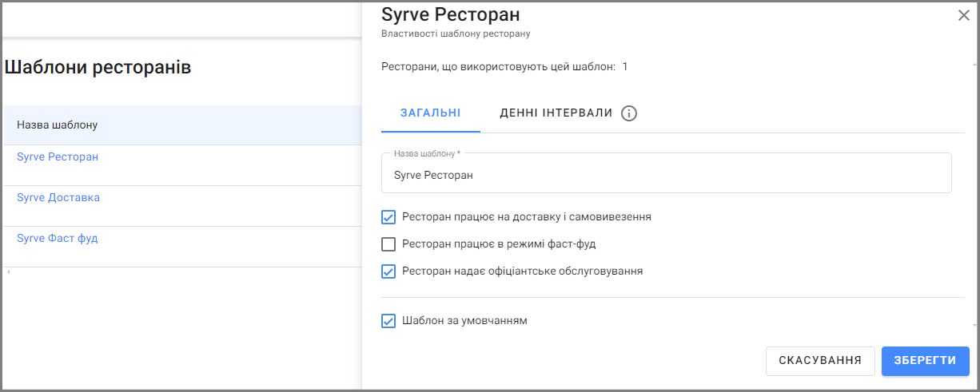This screenshot has height=392, width=980.
Task: Close the Syrve Ресторан properties panel
Action: (964, 15)
